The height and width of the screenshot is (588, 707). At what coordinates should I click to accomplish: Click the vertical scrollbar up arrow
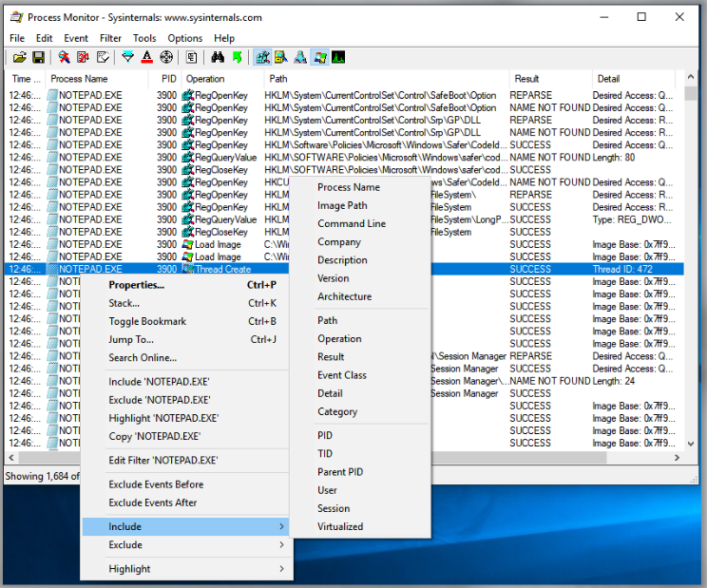690,78
